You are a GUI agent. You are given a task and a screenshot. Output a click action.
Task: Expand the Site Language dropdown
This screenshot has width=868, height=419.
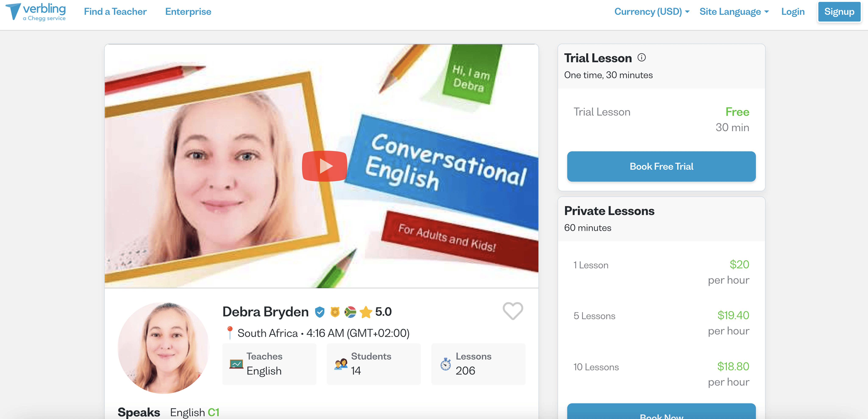tap(734, 12)
